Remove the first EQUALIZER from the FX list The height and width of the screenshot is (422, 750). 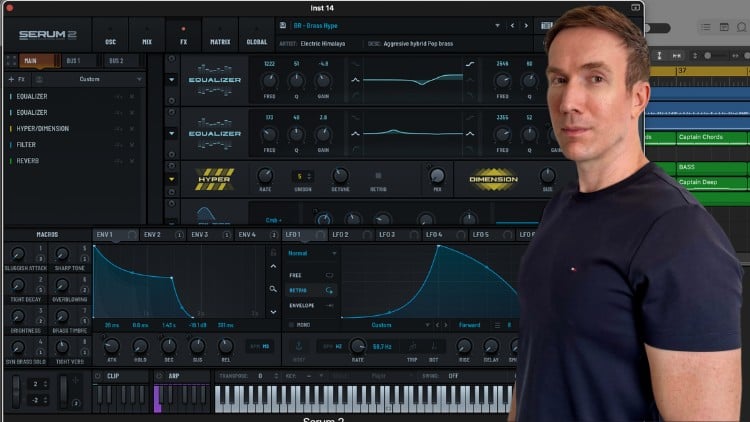click(132, 97)
